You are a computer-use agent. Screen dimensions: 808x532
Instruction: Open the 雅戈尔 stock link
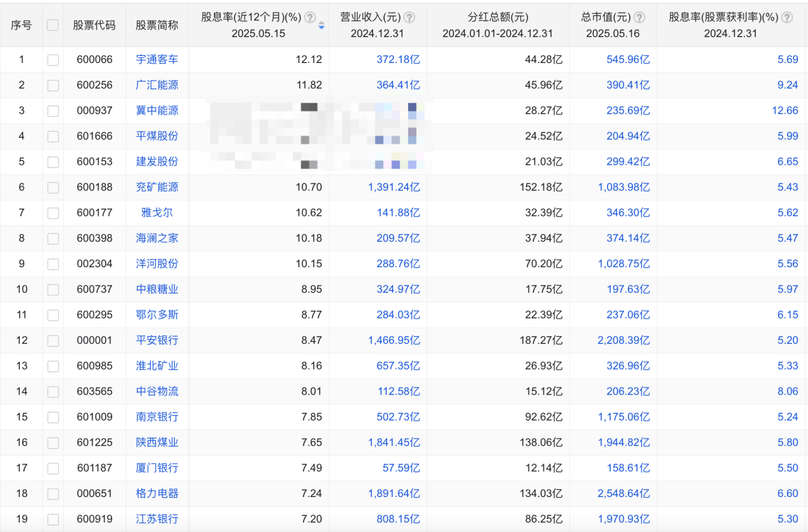[x=157, y=213]
